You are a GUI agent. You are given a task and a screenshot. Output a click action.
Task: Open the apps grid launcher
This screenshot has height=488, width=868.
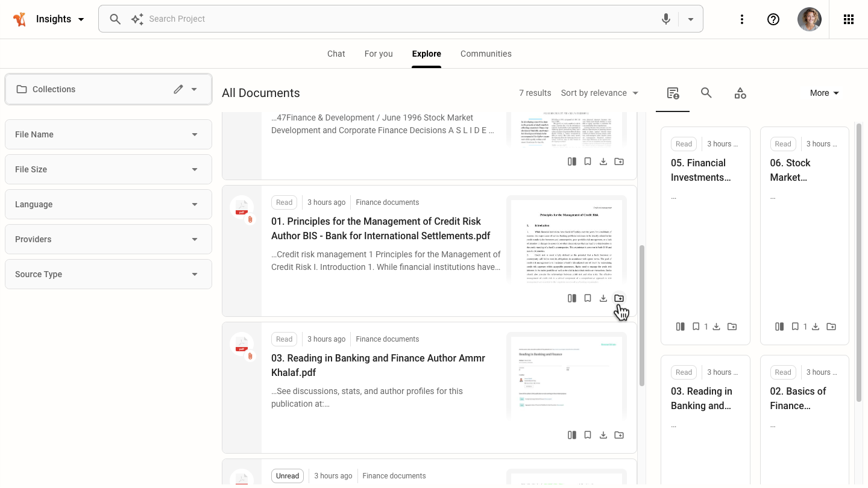coord(849,19)
